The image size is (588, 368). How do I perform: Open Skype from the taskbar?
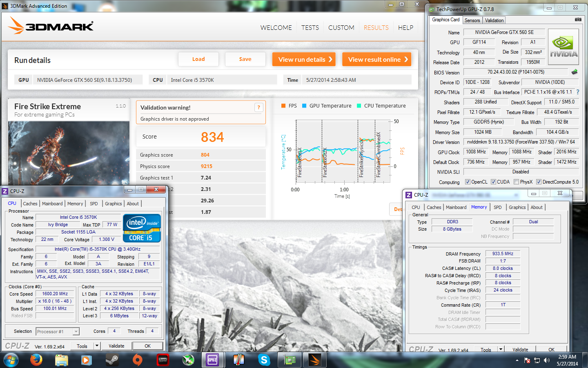click(264, 360)
